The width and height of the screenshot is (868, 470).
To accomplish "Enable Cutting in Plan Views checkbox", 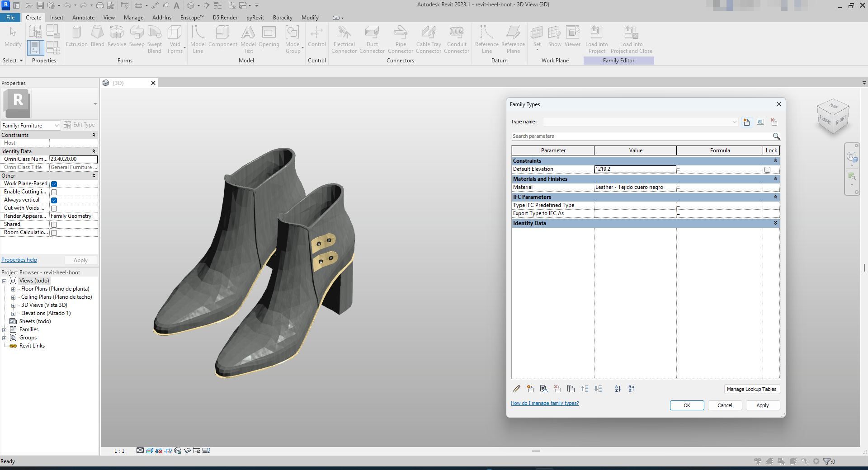I will tap(54, 192).
